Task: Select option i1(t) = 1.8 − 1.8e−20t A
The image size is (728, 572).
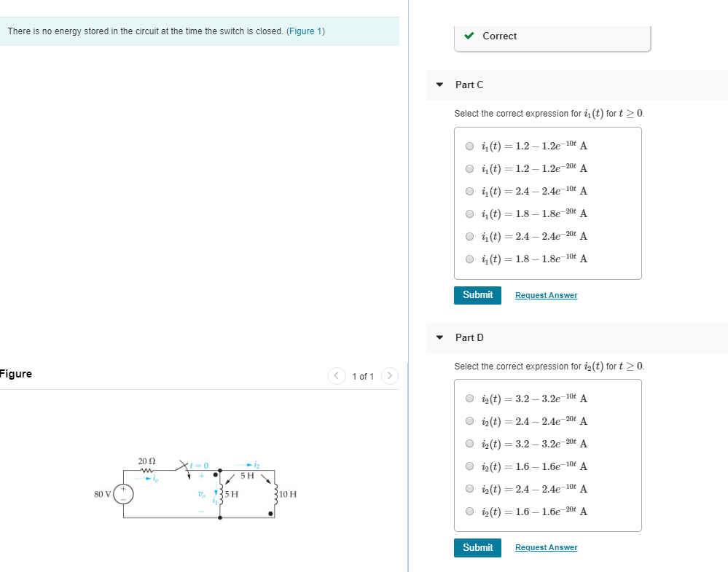Action: coord(470,213)
